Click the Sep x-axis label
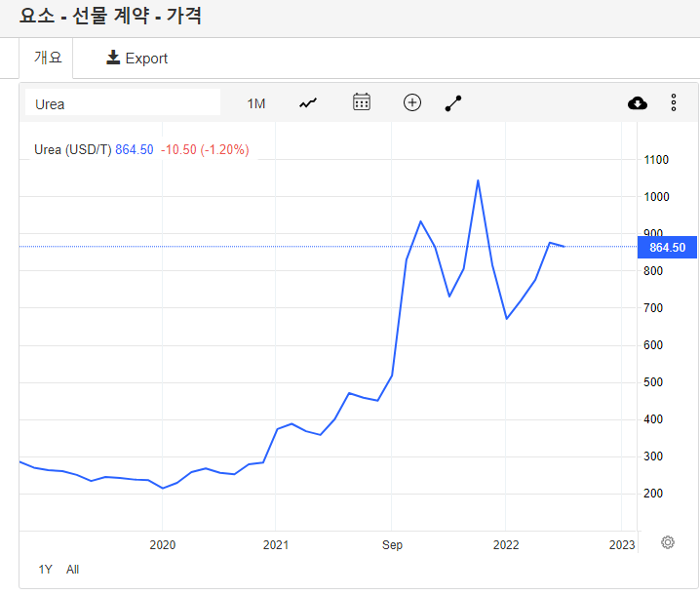This screenshot has width=700, height=595. [393, 545]
